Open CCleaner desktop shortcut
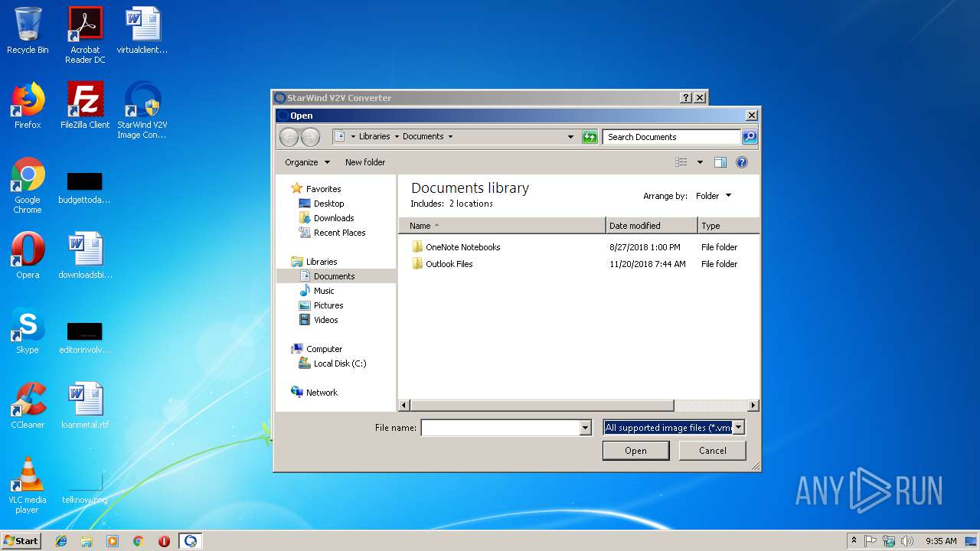 coord(28,406)
